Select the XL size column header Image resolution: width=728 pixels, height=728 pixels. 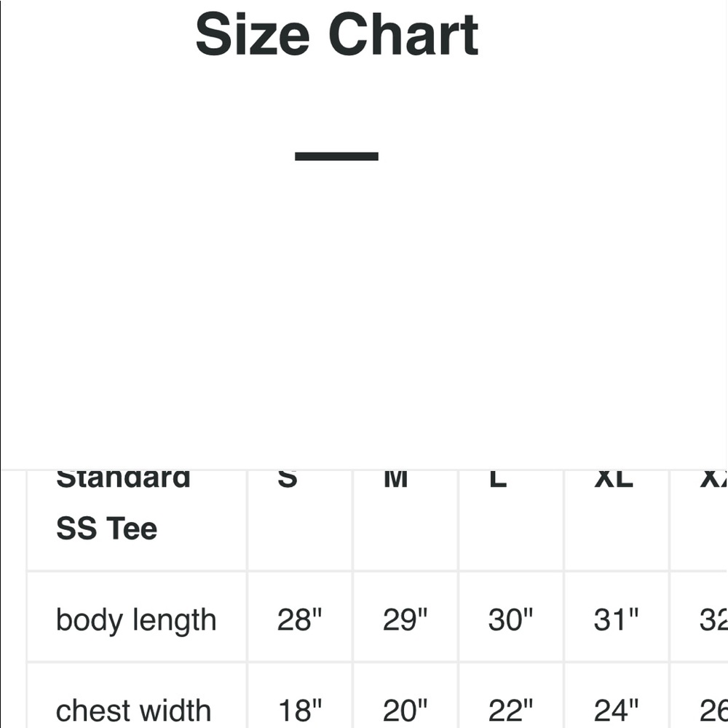pyautogui.click(x=617, y=520)
